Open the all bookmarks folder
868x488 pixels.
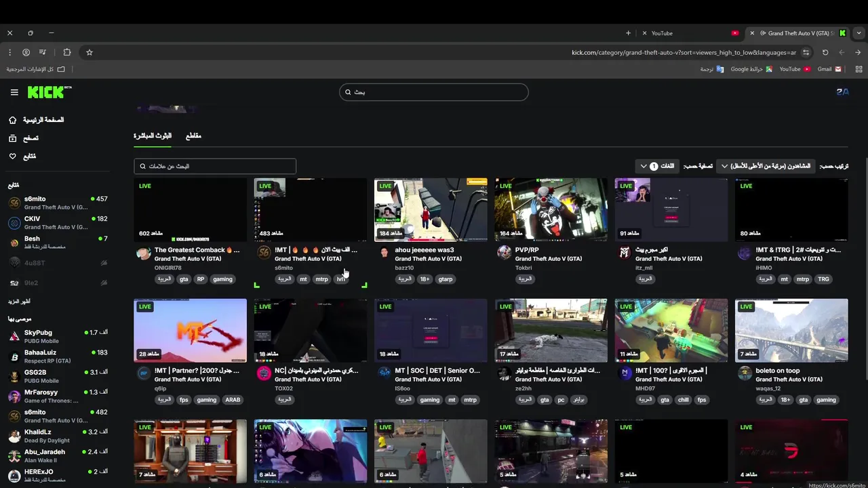(36, 69)
